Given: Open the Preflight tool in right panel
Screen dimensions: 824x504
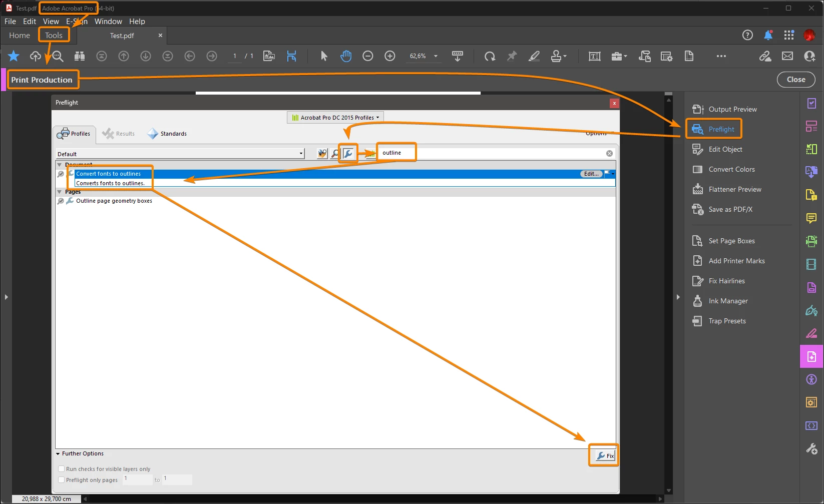Looking at the screenshot, I should [x=713, y=129].
